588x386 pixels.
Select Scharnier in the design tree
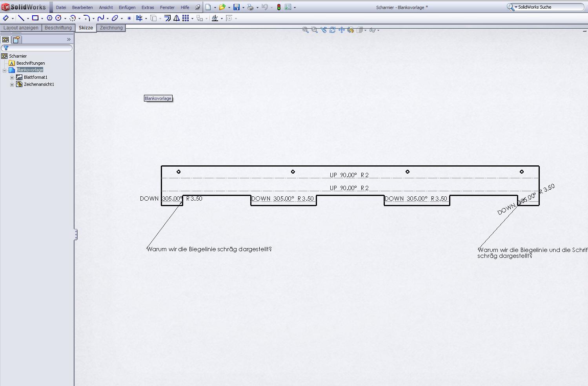18,56
